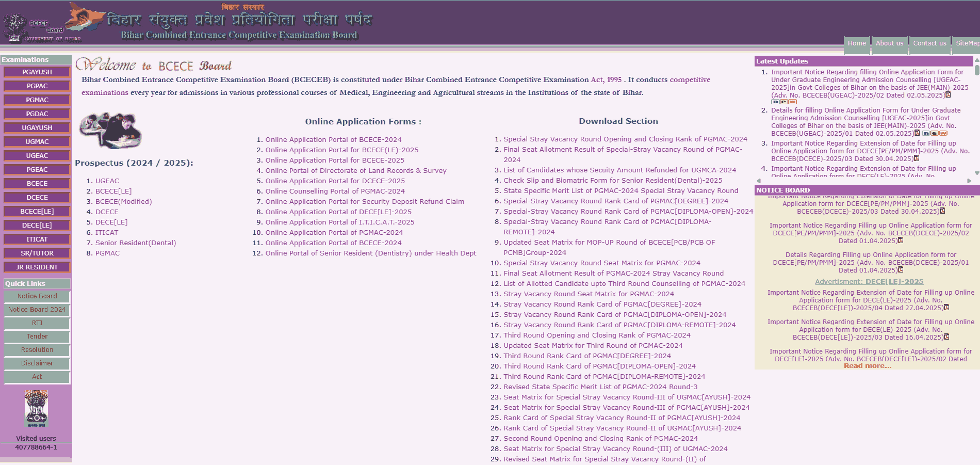Select BCECE[LE] examination button in sidebar

pos(37,212)
